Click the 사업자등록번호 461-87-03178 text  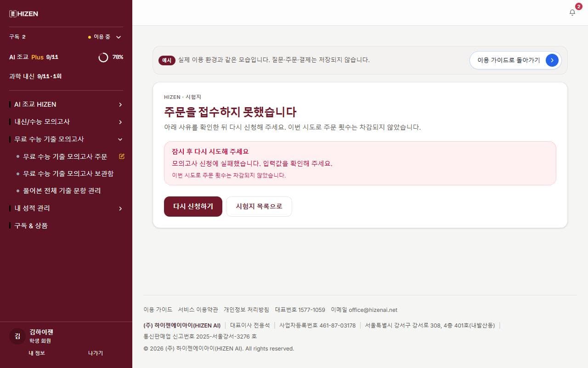317,325
